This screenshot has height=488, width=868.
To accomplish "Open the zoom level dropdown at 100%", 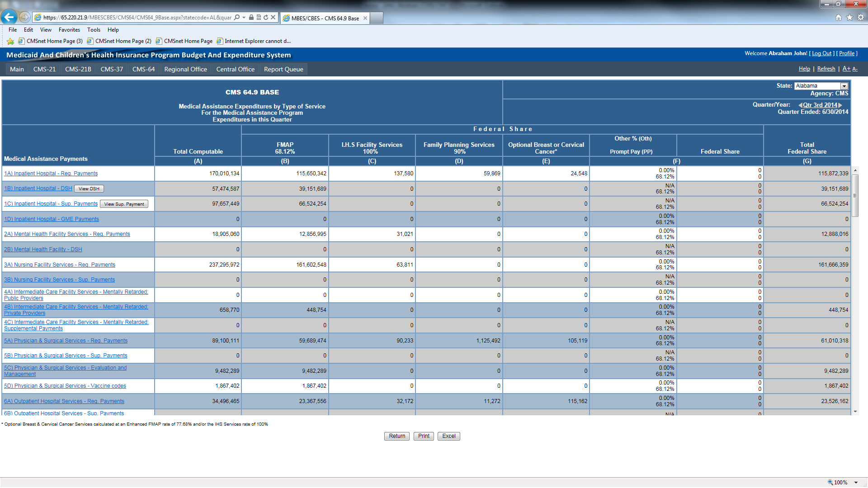I will (856, 483).
